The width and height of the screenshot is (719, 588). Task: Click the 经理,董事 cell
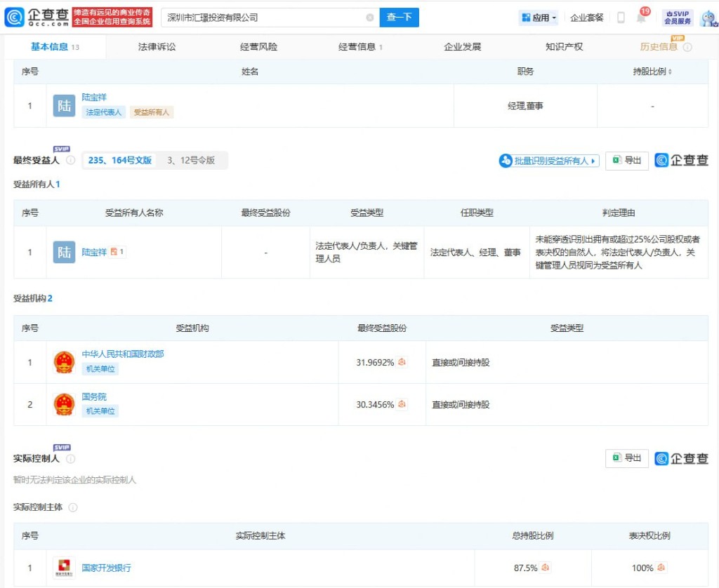[x=525, y=106]
